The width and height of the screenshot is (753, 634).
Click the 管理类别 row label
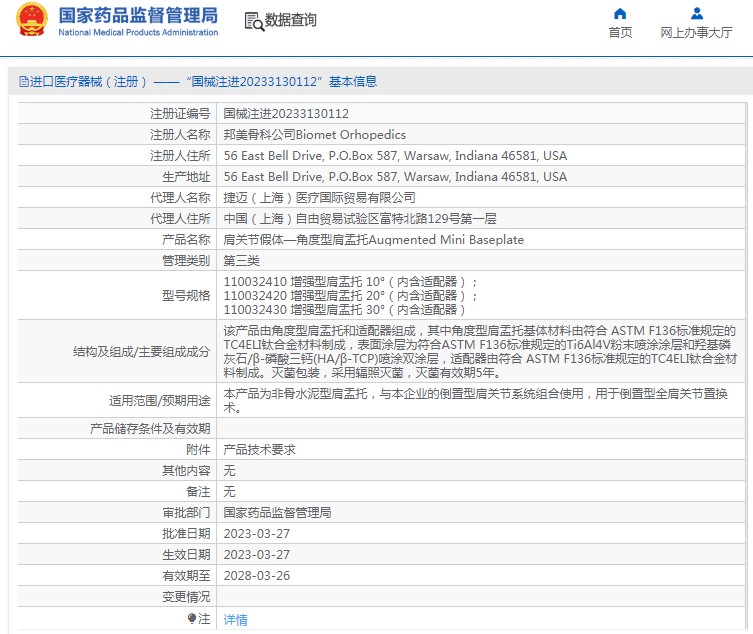pyautogui.click(x=186, y=261)
